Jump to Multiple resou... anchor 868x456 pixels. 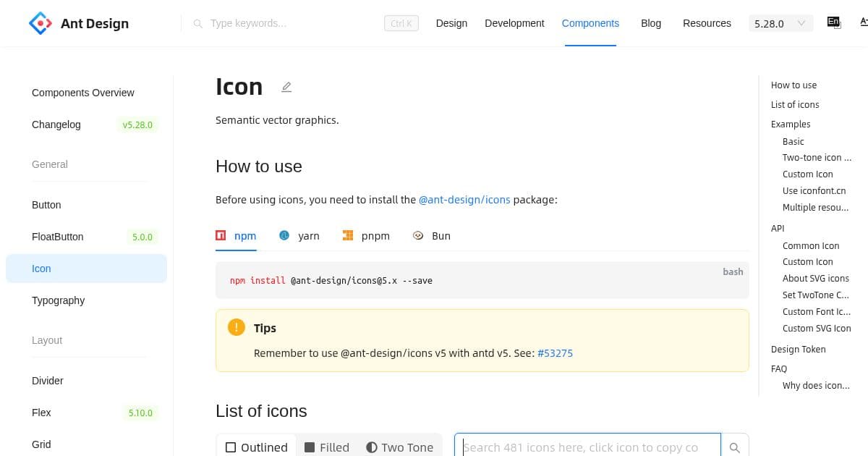[815, 207]
